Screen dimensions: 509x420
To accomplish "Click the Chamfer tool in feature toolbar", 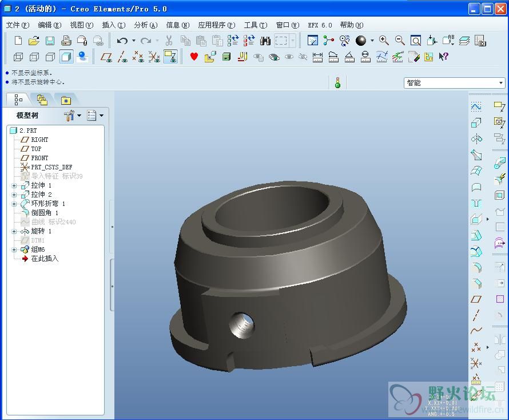I will click(476, 284).
